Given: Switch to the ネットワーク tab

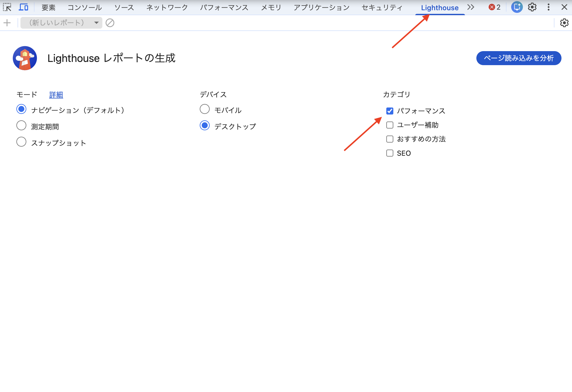Looking at the screenshot, I should 167,8.
